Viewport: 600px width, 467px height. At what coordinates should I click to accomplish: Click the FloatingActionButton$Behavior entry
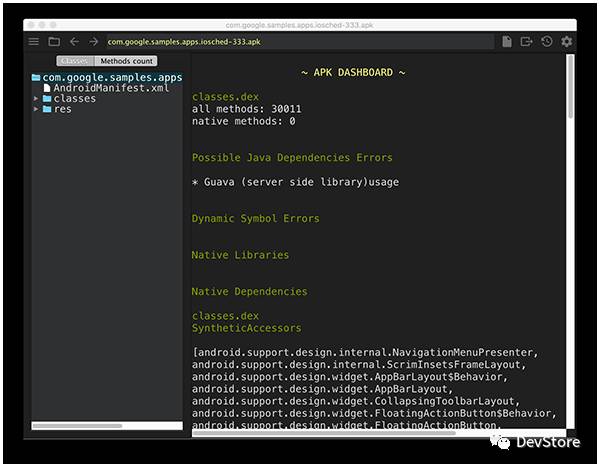374,413
